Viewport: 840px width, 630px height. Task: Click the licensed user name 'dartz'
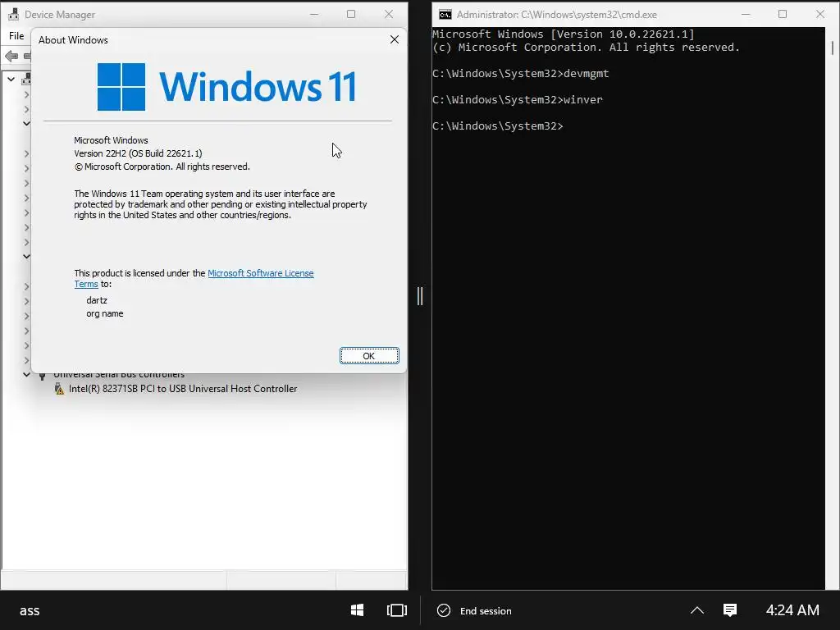point(97,300)
